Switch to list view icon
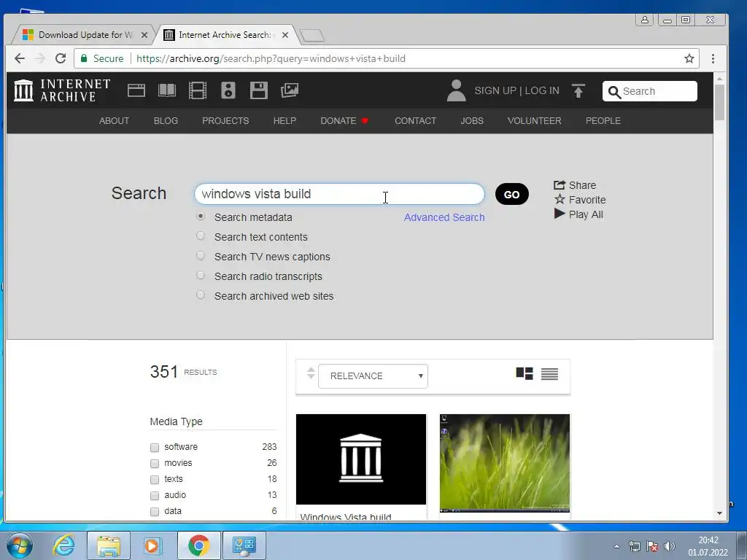Screen dimensions: 747x560 549,374
